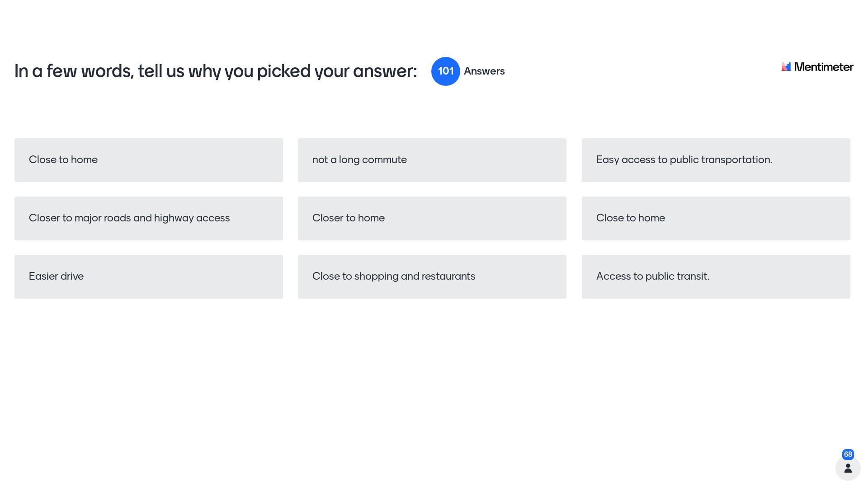Image resolution: width=868 pixels, height=488 pixels.
Task: Select the 'Closer to home' response card
Action: 432,218
